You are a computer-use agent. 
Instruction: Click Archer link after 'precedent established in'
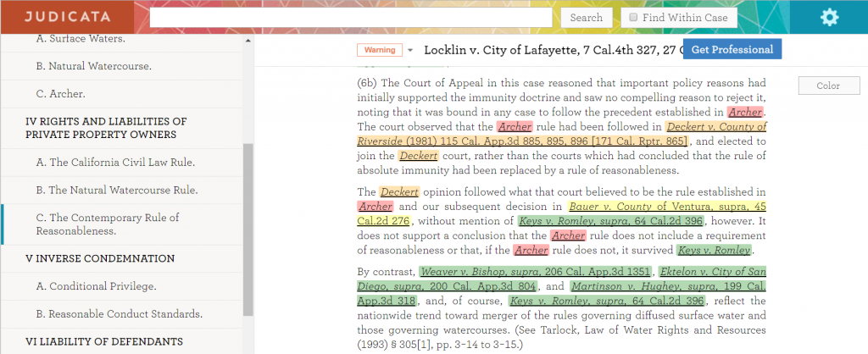click(745, 113)
